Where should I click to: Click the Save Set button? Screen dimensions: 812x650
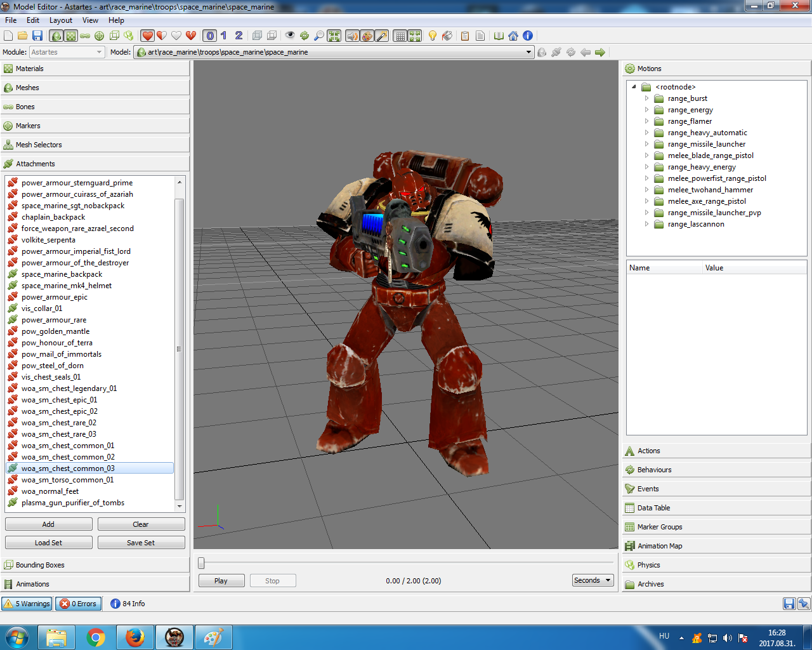pyautogui.click(x=141, y=543)
